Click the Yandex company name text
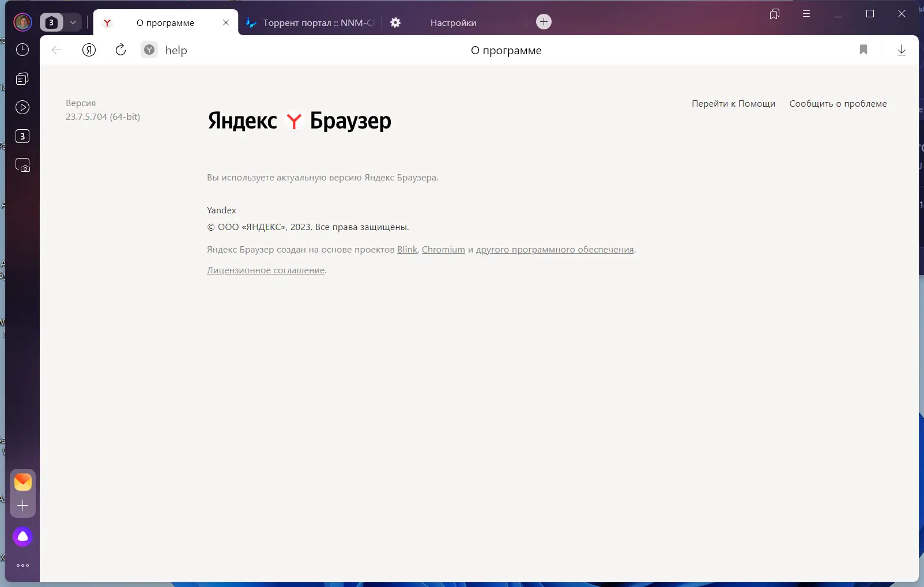The height and width of the screenshot is (587, 924). tap(221, 210)
